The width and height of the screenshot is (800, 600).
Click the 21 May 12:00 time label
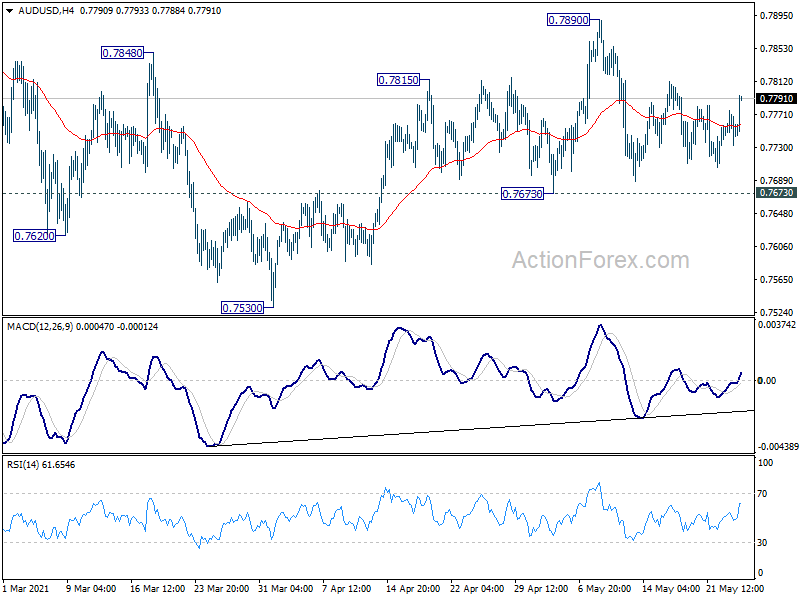coord(735,589)
